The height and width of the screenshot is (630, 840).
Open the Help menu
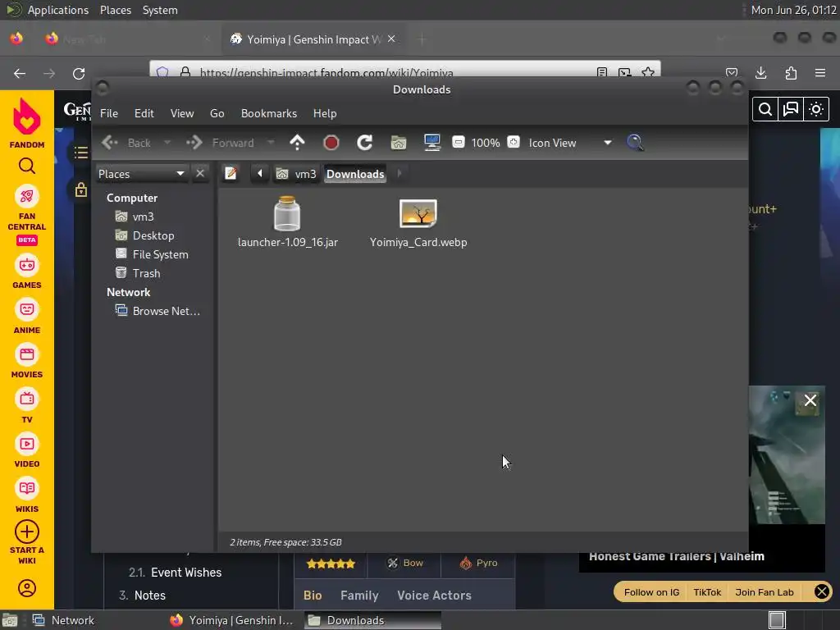click(x=325, y=113)
